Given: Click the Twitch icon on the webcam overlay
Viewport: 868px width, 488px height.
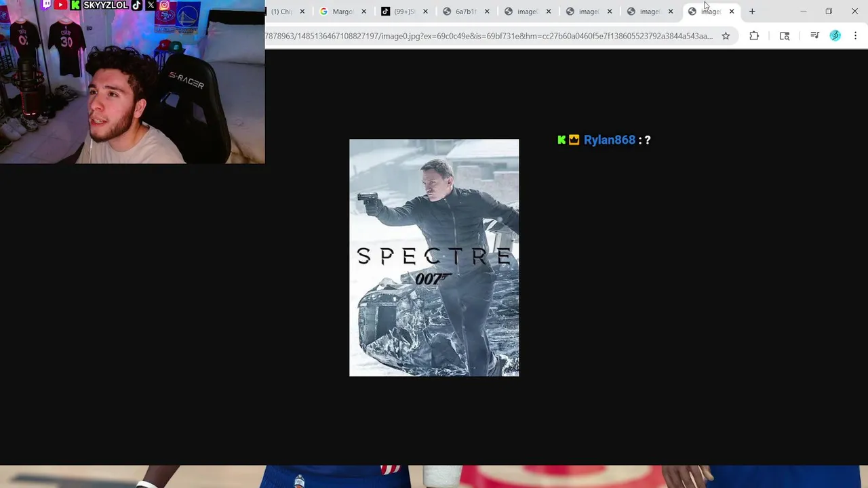Looking at the screenshot, I should tap(47, 5).
